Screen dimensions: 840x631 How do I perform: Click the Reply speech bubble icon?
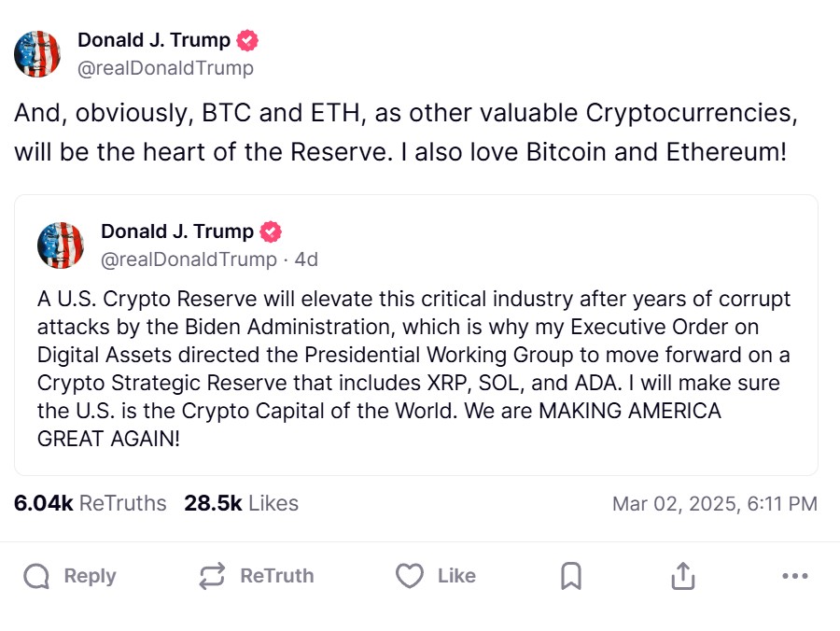click(x=37, y=576)
